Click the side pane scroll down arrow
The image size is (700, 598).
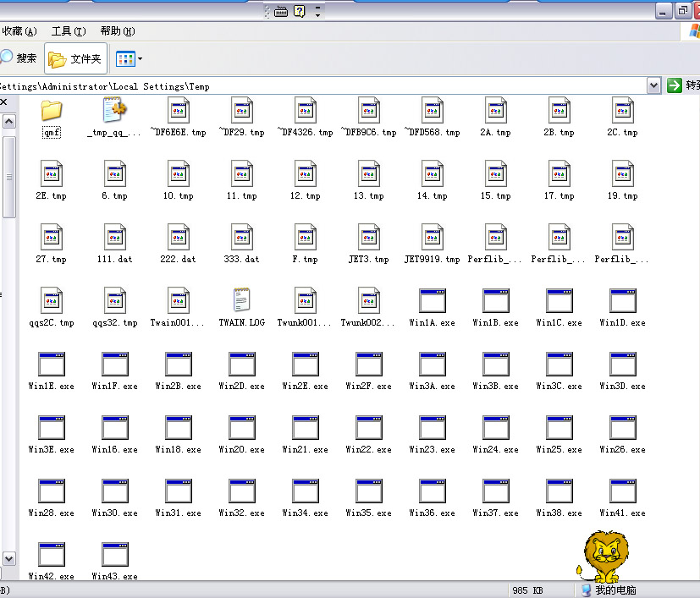click(x=9, y=558)
